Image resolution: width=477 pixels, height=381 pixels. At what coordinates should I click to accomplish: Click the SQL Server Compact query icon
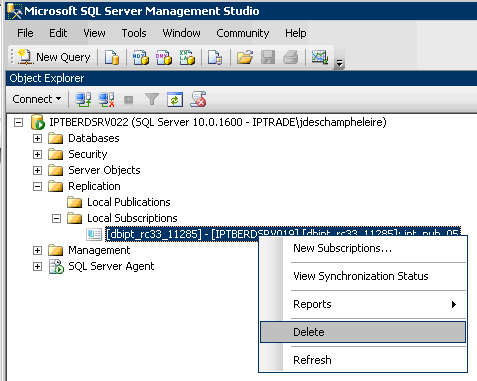click(215, 57)
